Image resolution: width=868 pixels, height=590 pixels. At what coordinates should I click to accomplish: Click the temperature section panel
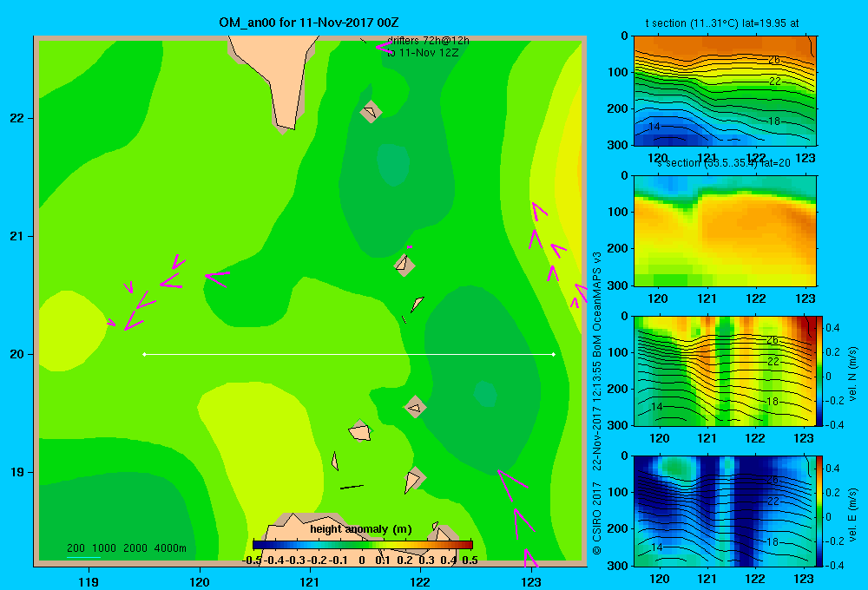(725, 91)
